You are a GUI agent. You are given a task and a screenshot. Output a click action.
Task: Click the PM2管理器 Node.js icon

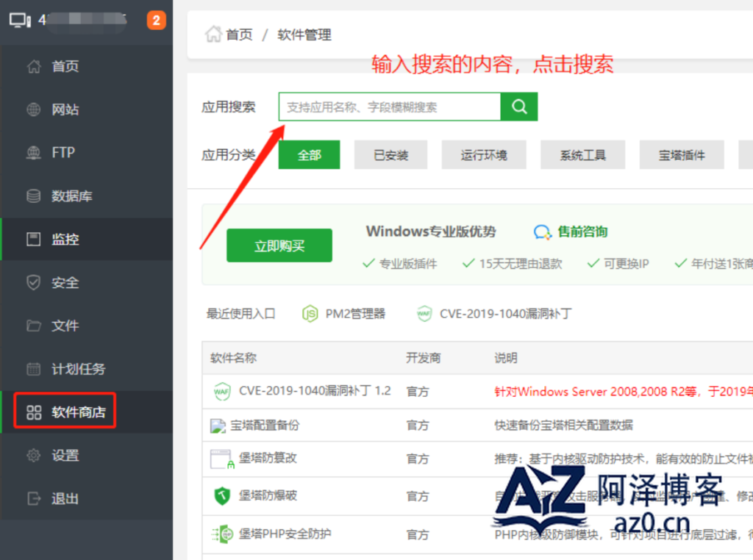tap(310, 314)
